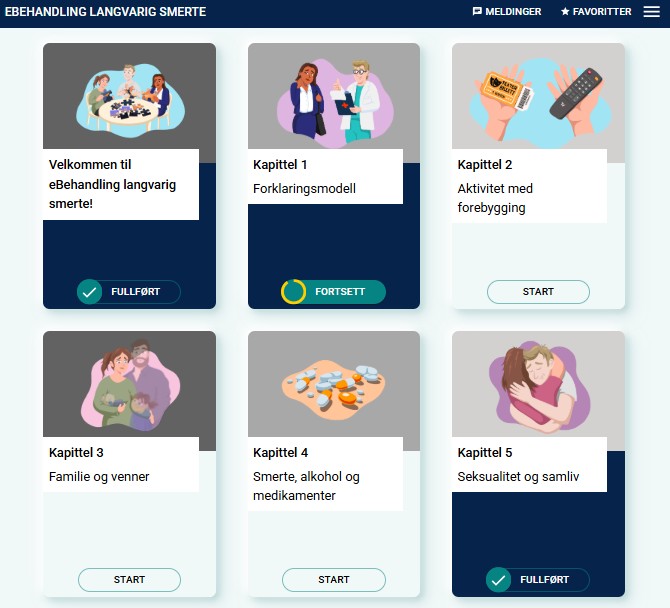Viewport: 670px width, 608px height.
Task: Click the checkmark icon on Kapittel 5
Action: [498, 580]
